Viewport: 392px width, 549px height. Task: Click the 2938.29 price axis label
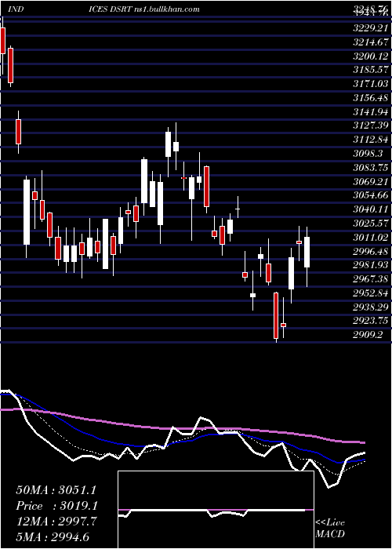(371, 307)
